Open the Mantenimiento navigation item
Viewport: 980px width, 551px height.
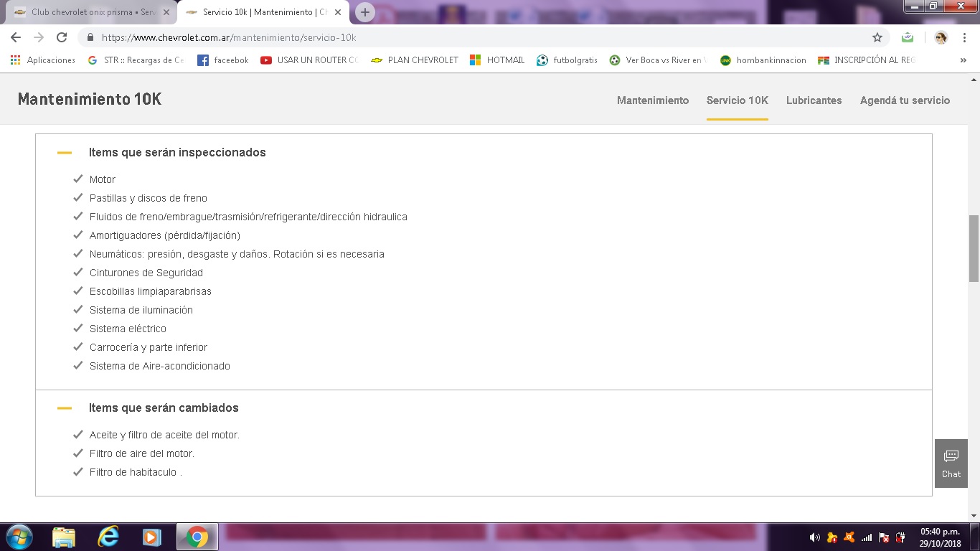[652, 100]
